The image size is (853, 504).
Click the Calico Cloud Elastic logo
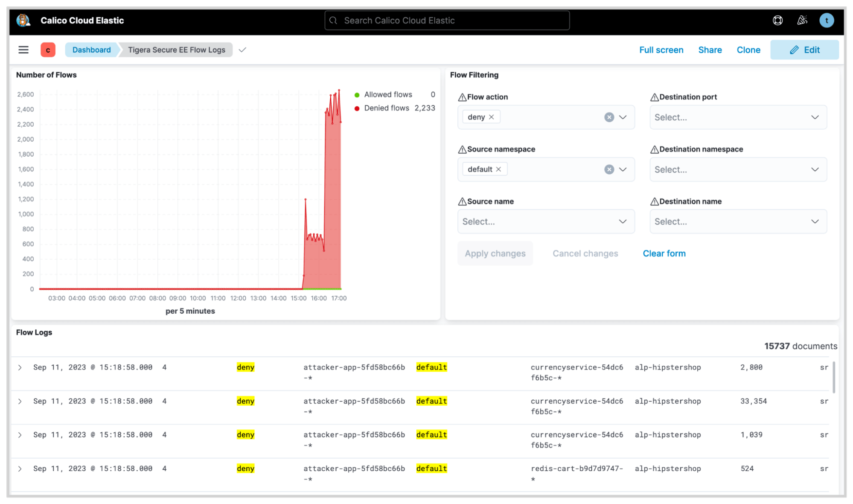[x=23, y=20]
